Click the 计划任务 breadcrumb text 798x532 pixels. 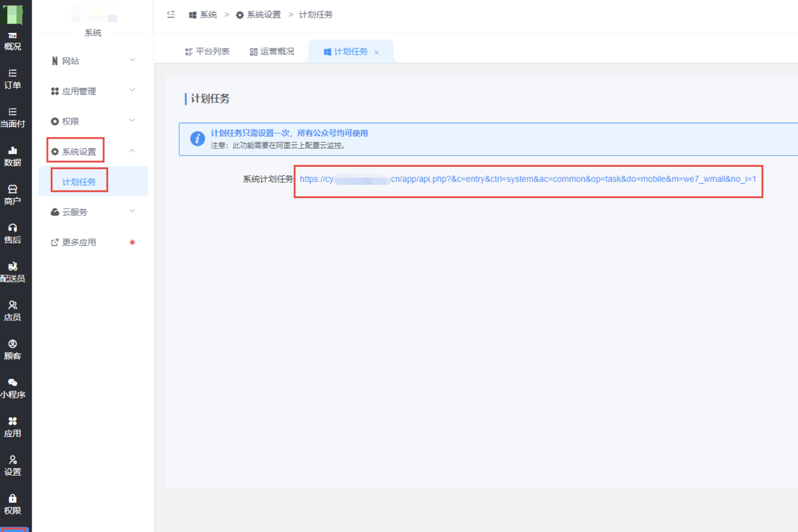(x=316, y=15)
